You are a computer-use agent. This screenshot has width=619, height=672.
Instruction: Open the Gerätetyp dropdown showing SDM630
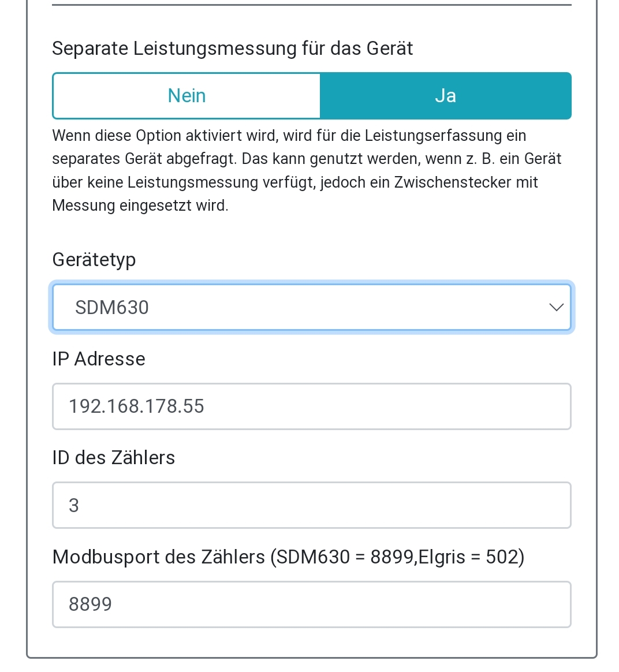(312, 307)
